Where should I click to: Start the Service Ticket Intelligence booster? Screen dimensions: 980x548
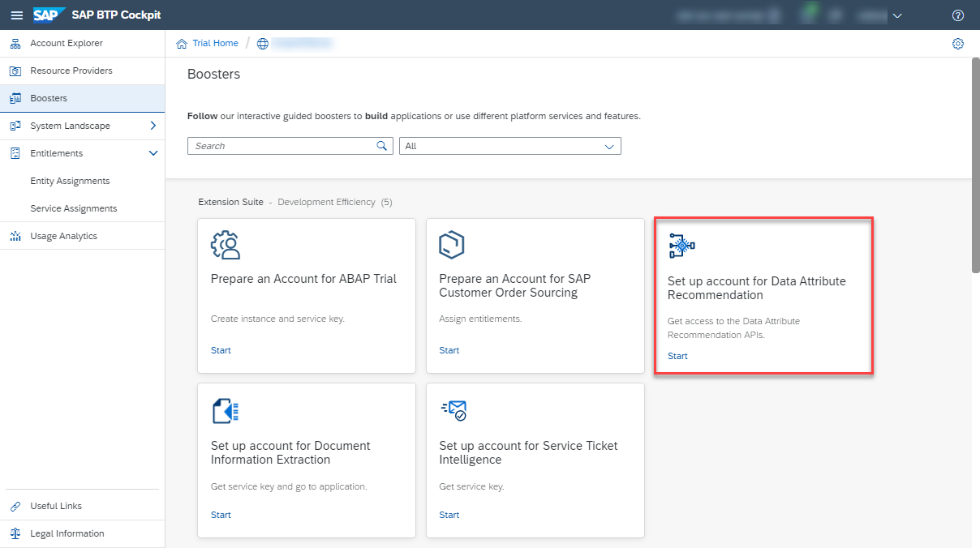click(x=449, y=515)
